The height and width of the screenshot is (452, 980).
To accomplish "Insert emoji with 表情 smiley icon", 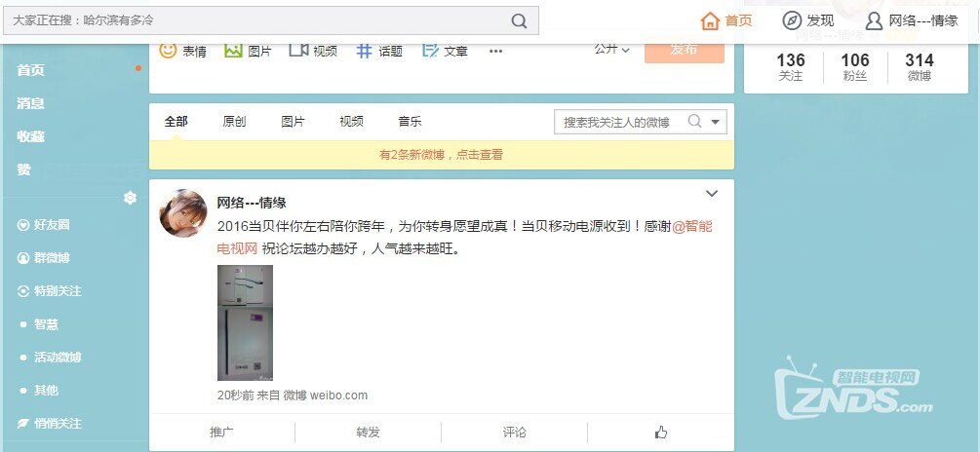I will tap(168, 50).
